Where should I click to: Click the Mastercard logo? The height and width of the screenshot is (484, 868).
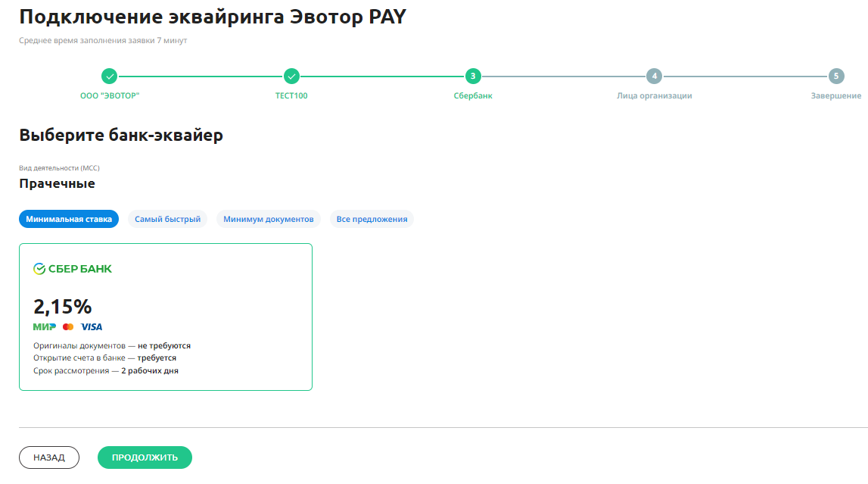coord(68,326)
